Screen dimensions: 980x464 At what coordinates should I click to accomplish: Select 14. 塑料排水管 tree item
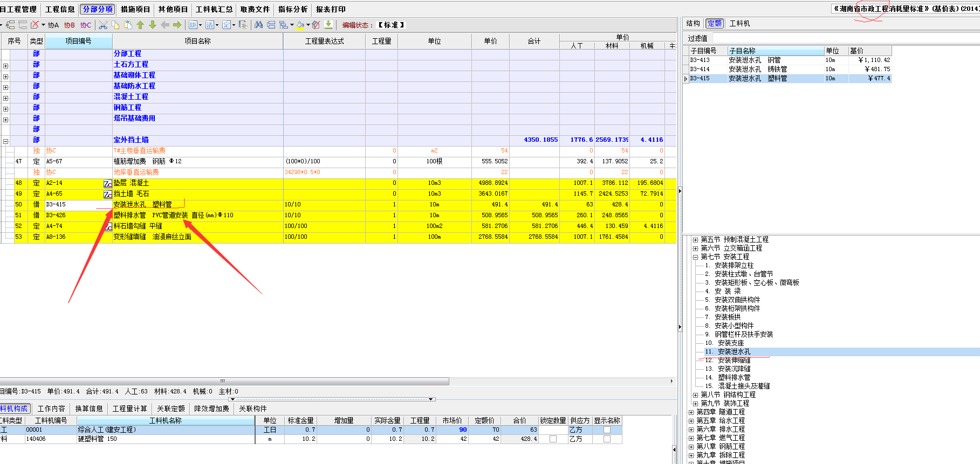pyautogui.click(x=728, y=378)
